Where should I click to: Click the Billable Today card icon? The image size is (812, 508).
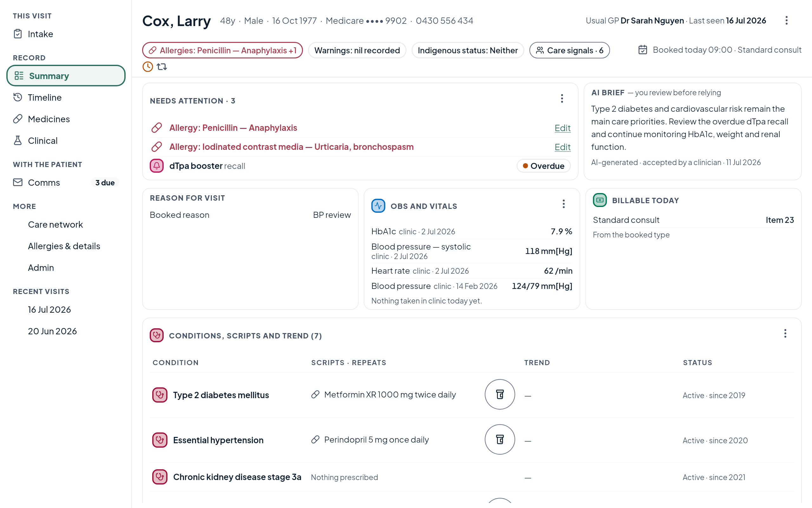point(600,200)
